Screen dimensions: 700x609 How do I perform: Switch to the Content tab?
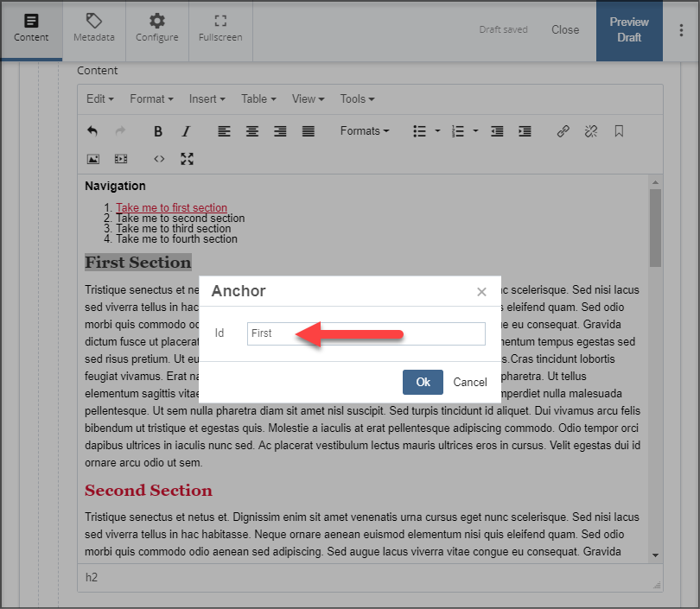(x=31, y=30)
